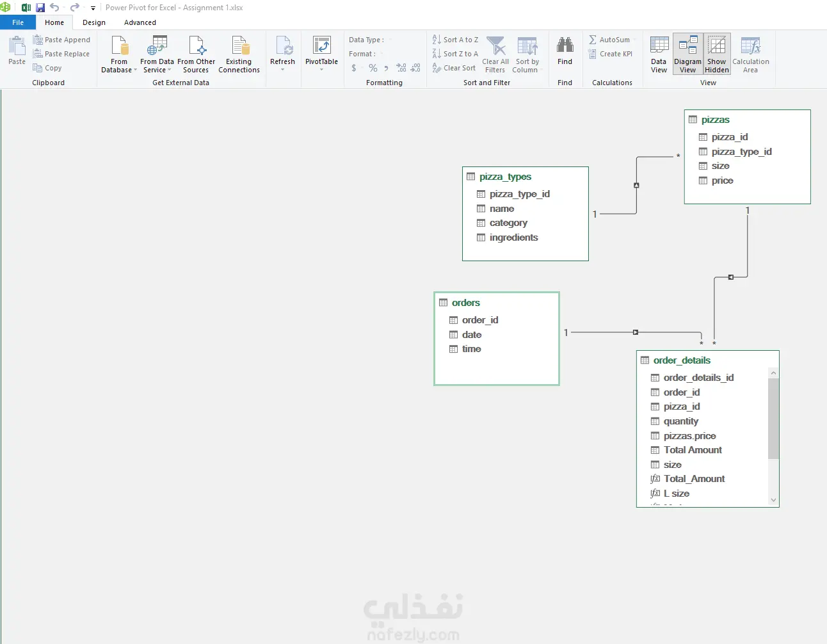Select pizza_types to pizzas relationship line
Image resolution: width=827 pixels, height=644 pixels.
pos(636,185)
